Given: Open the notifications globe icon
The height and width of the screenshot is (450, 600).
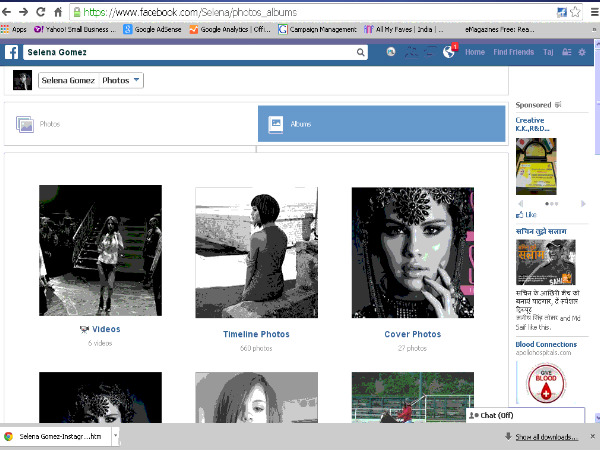Looking at the screenshot, I should point(449,51).
